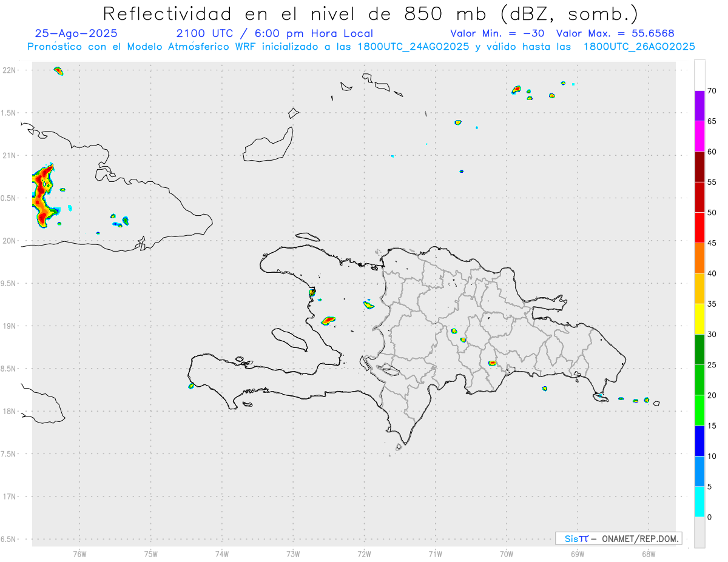Click the colorbar tick label '25'

712,365
